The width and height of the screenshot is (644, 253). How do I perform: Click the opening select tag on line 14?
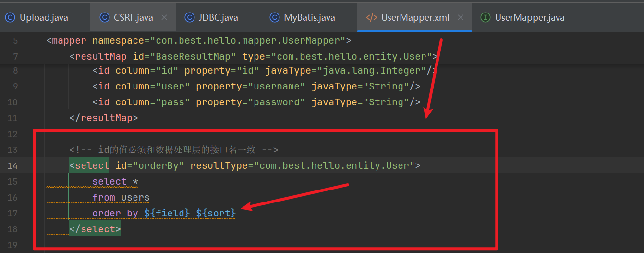[90, 166]
